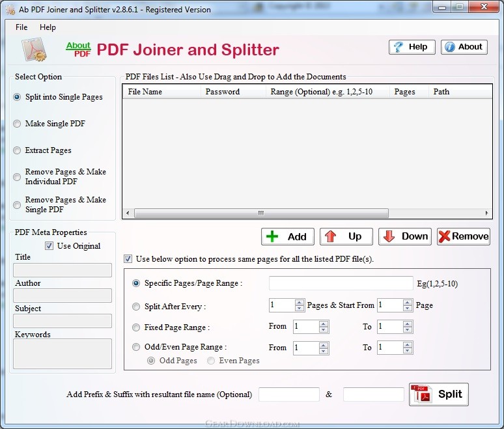This screenshot has height=429, width=504.
Task: Decrease Start From page spinner
Action: pyautogui.click(x=408, y=308)
